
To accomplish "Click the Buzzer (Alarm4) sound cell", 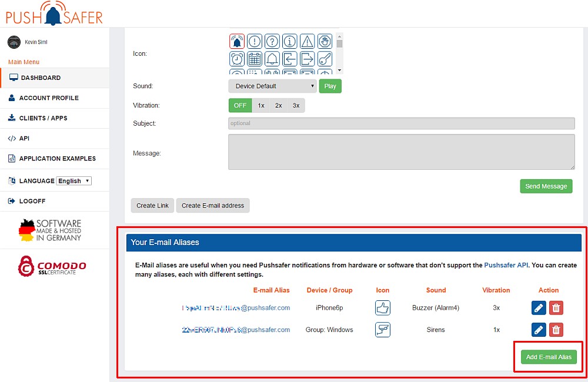I will point(435,308).
